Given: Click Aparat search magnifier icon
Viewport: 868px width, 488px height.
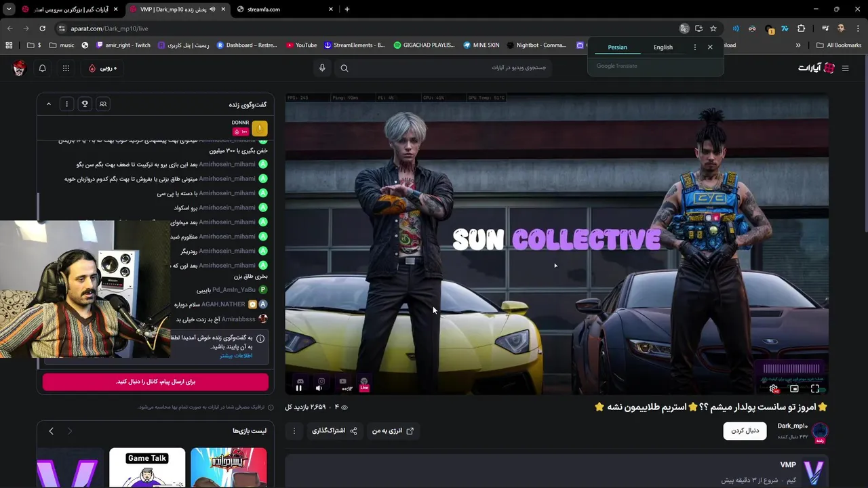Looking at the screenshot, I should (344, 68).
